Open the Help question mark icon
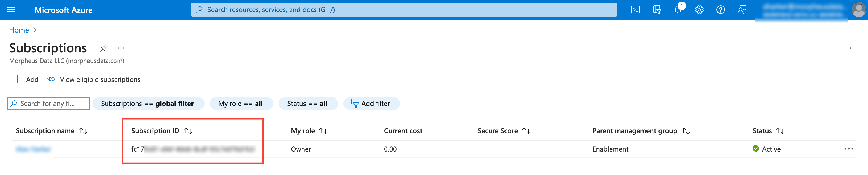The image size is (868, 175). [x=720, y=10]
